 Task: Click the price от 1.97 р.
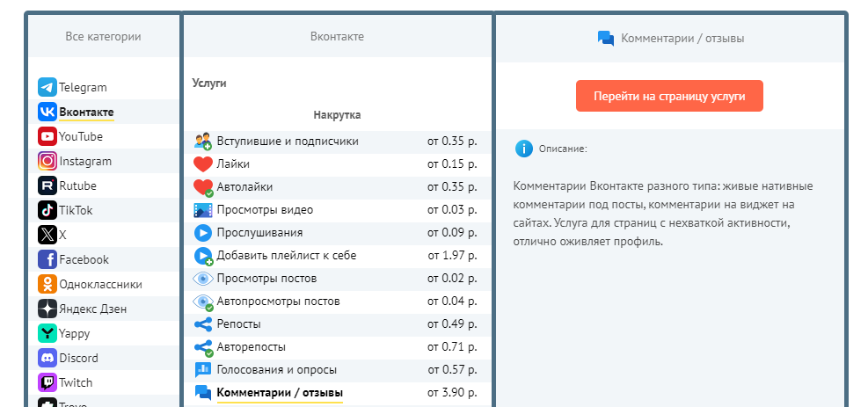tap(452, 256)
